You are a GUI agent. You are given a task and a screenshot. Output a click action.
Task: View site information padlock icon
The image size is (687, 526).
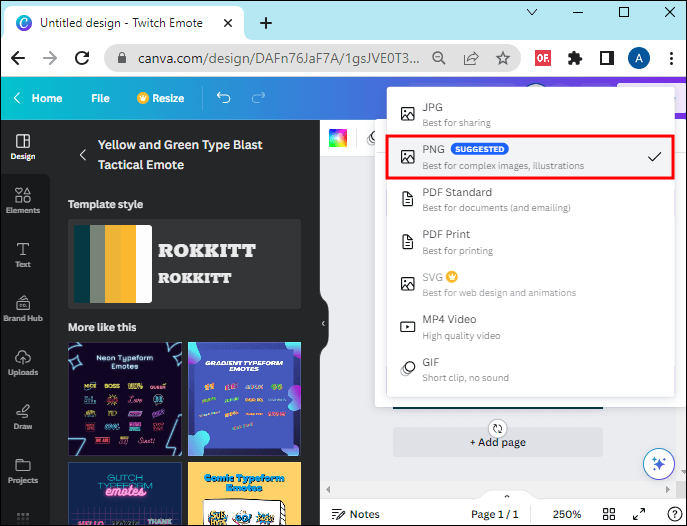coord(122,58)
